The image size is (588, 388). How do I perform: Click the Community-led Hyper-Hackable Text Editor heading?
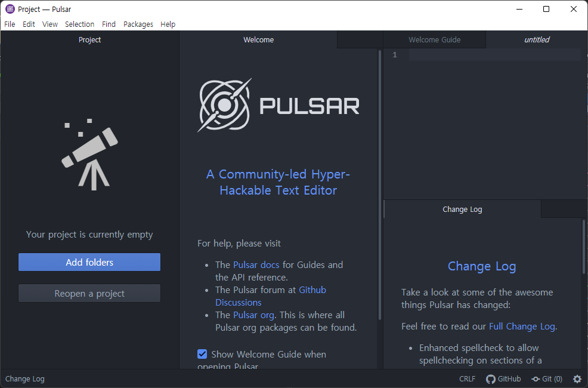[x=278, y=182]
